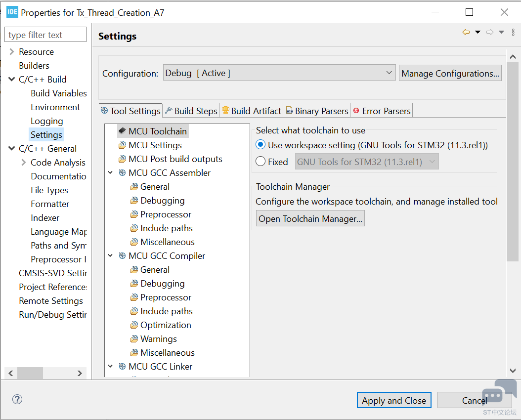
Task: Click the Manage Configurations button
Action: 450,73
